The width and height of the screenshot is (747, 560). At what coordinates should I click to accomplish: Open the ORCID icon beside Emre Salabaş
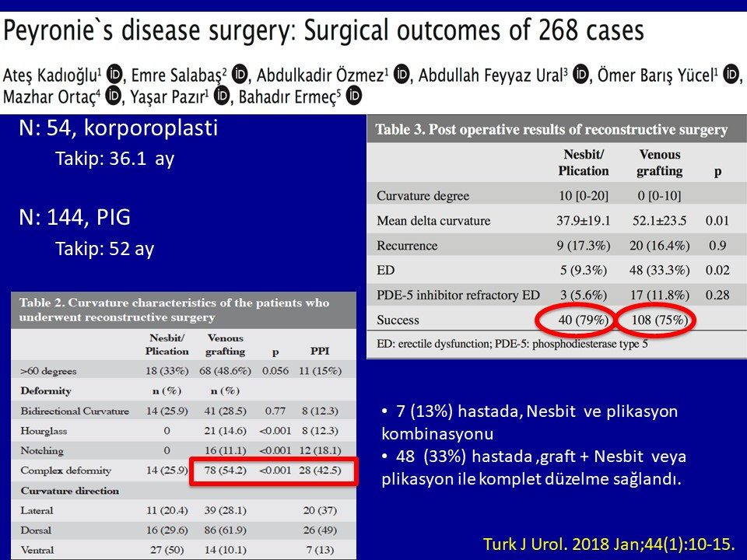(240, 75)
